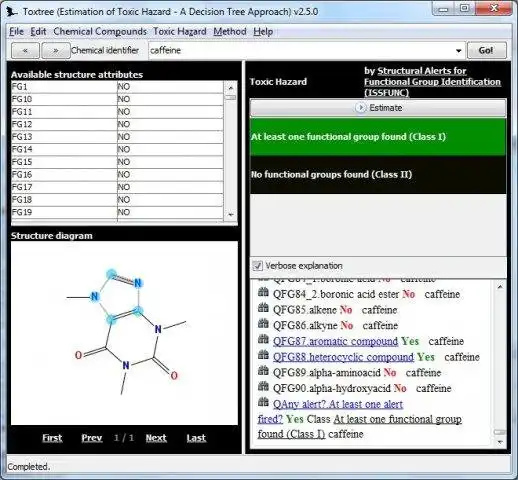Open the File menu
Viewport: 518px width, 480px height.
click(16, 32)
